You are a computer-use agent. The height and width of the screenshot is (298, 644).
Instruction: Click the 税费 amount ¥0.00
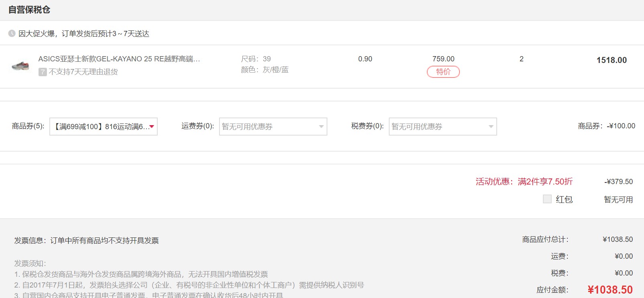pyautogui.click(x=624, y=273)
